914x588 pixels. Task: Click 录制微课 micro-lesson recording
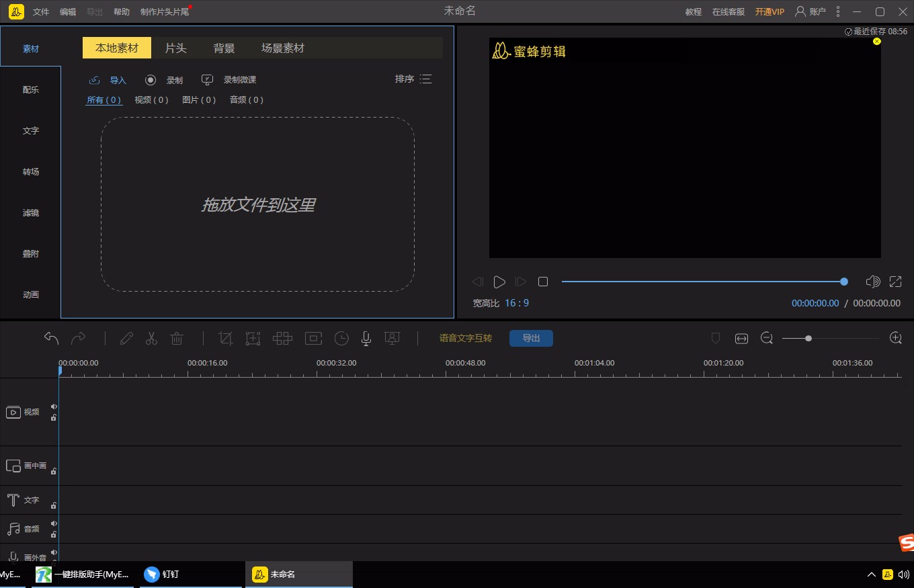(x=229, y=80)
